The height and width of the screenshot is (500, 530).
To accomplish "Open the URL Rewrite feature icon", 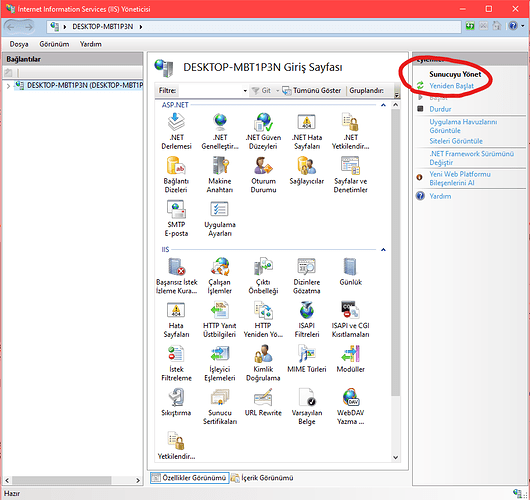I will tap(263, 402).
